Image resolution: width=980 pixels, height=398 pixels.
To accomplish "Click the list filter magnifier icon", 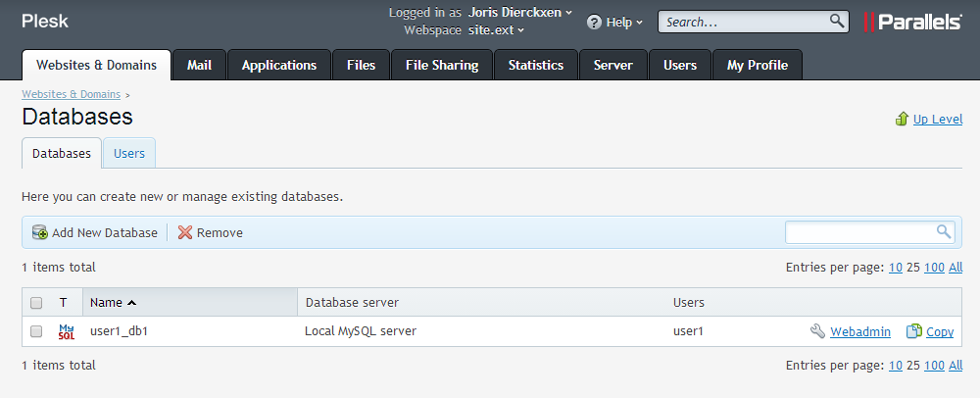I will (x=944, y=231).
